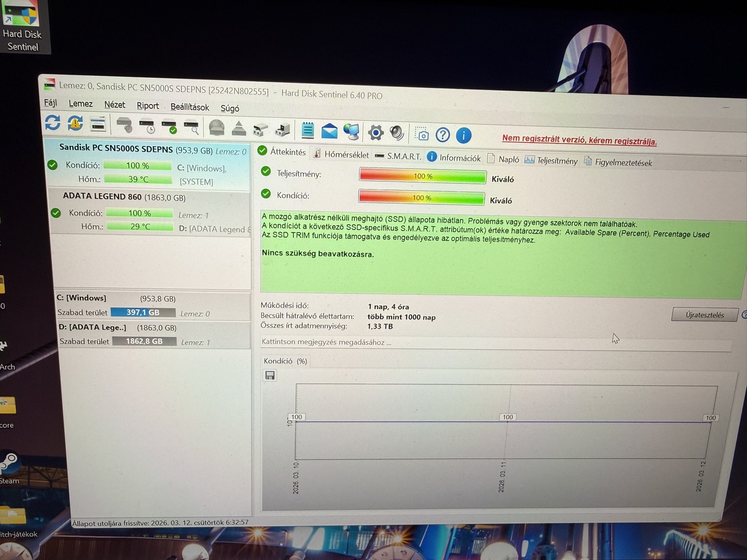Click the 100 data label above 2026. 03. 11.
The image size is (747, 560).
(508, 417)
